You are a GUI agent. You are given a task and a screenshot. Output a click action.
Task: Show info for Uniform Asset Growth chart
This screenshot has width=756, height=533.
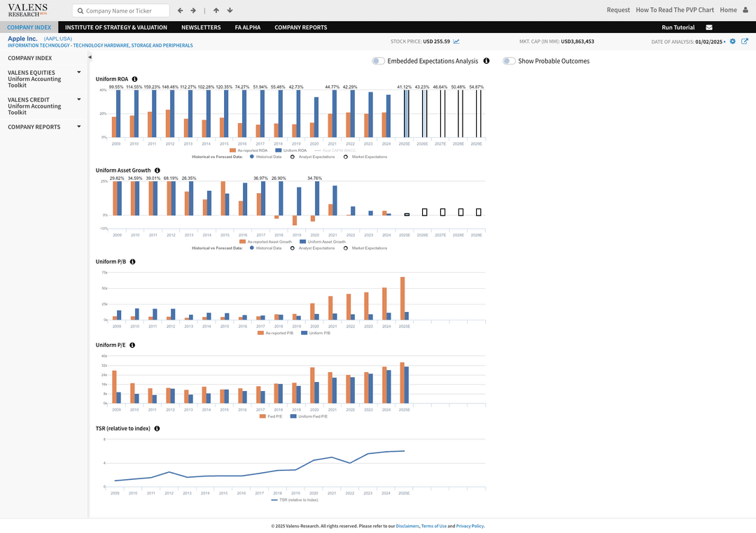[157, 171]
